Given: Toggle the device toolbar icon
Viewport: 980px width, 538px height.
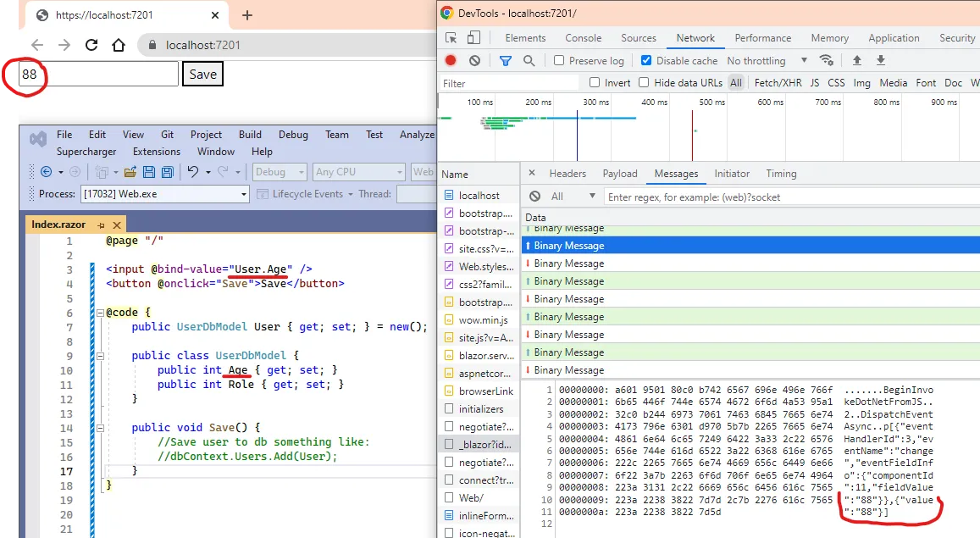Looking at the screenshot, I should click(473, 38).
